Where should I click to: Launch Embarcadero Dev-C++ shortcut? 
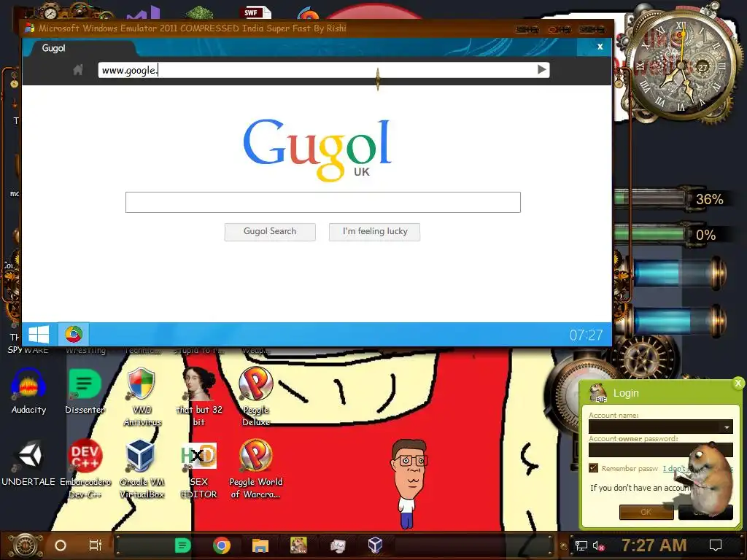(x=85, y=469)
